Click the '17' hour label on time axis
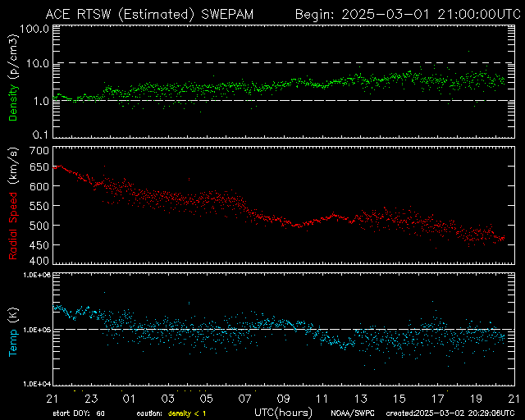This screenshot has width=525, height=420. point(437,399)
